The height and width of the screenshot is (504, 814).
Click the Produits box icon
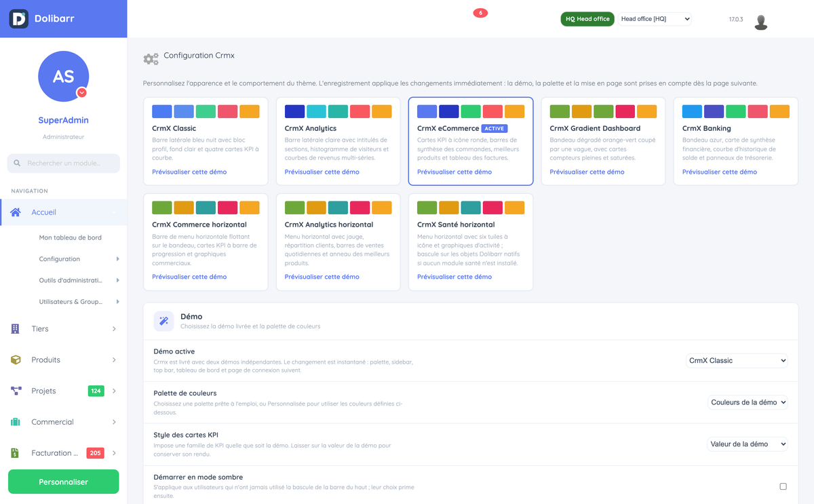click(16, 360)
